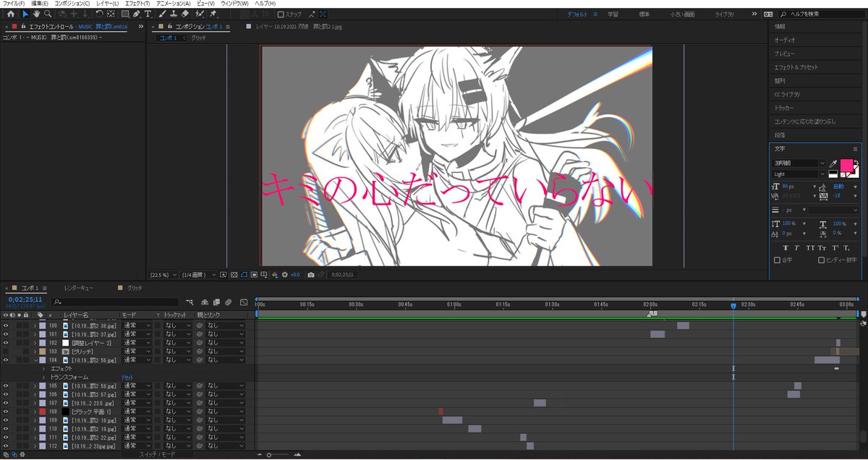Toggle the スイッチ / モード button
Image resolution: width=868 pixels, height=460 pixels.
(157, 454)
